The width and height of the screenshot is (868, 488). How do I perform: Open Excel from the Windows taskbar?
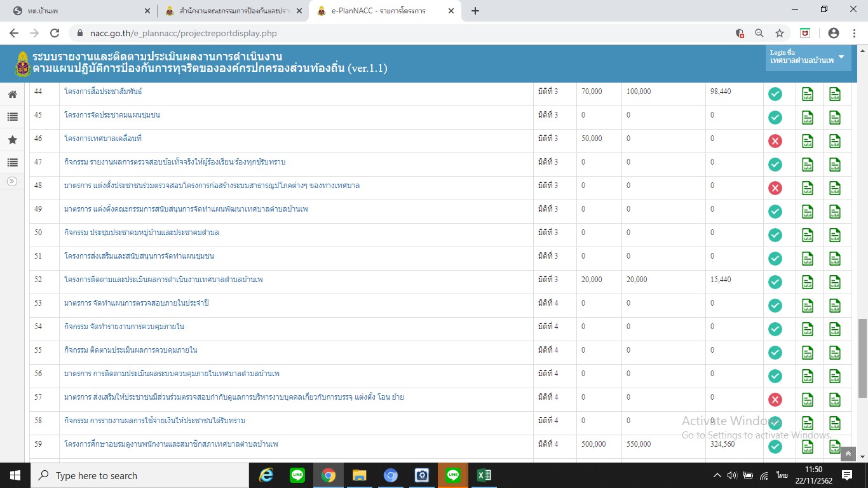(484, 475)
